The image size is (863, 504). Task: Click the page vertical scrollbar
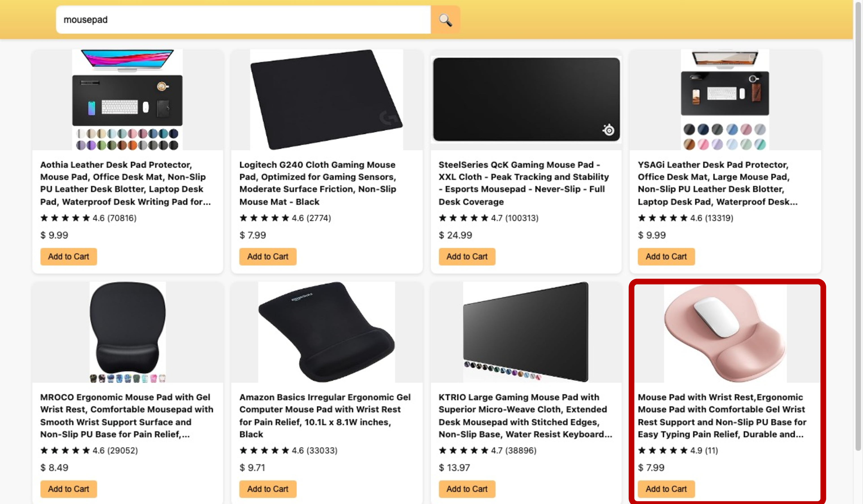[858, 226]
